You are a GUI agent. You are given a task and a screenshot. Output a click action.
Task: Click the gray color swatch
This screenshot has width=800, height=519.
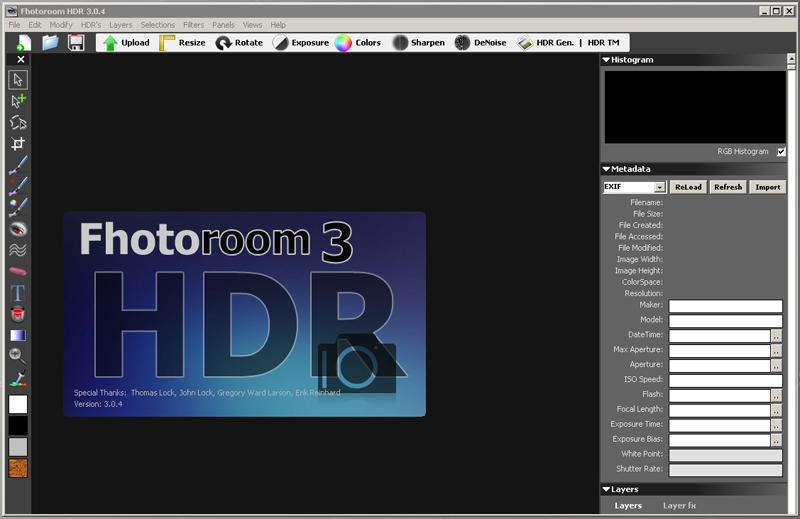click(18, 447)
